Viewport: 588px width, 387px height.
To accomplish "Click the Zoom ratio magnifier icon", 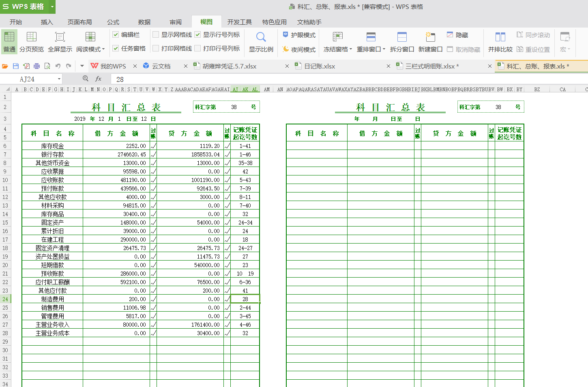I will click(261, 38).
